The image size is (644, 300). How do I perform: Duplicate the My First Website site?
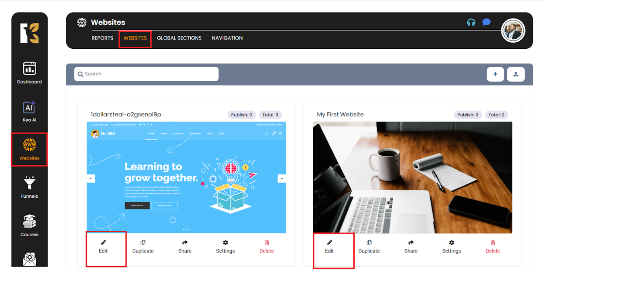tap(369, 246)
